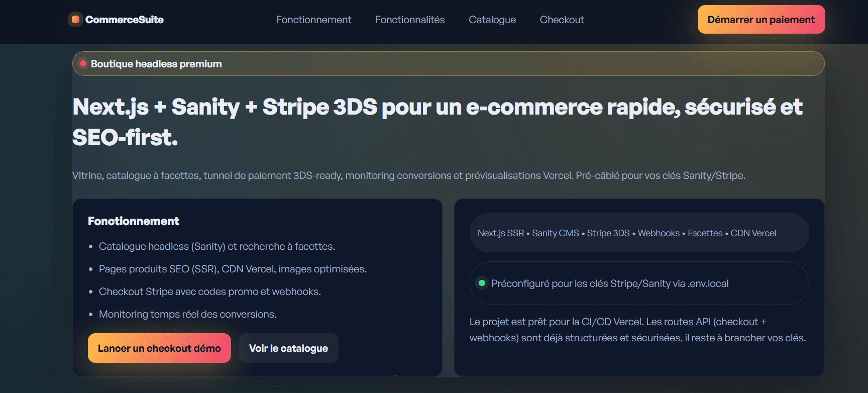Click the Le projet est prêt paragraph
Viewport: 868px width, 393px height.
coord(638,330)
